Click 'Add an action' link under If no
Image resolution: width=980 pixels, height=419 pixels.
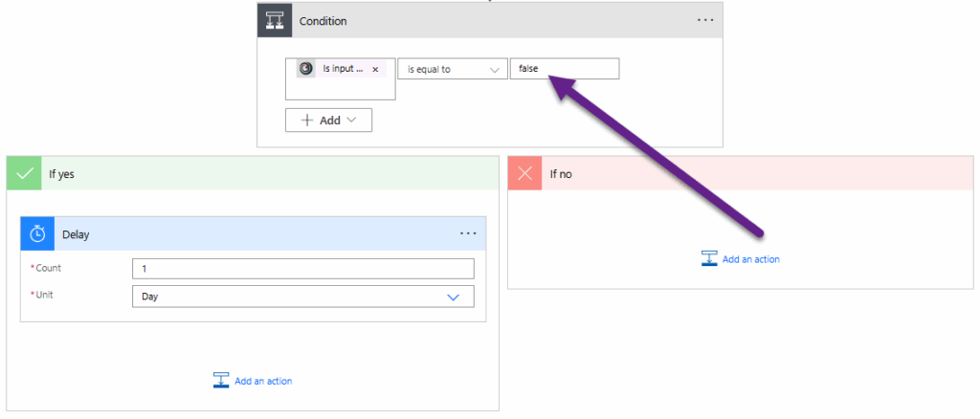[x=750, y=259]
